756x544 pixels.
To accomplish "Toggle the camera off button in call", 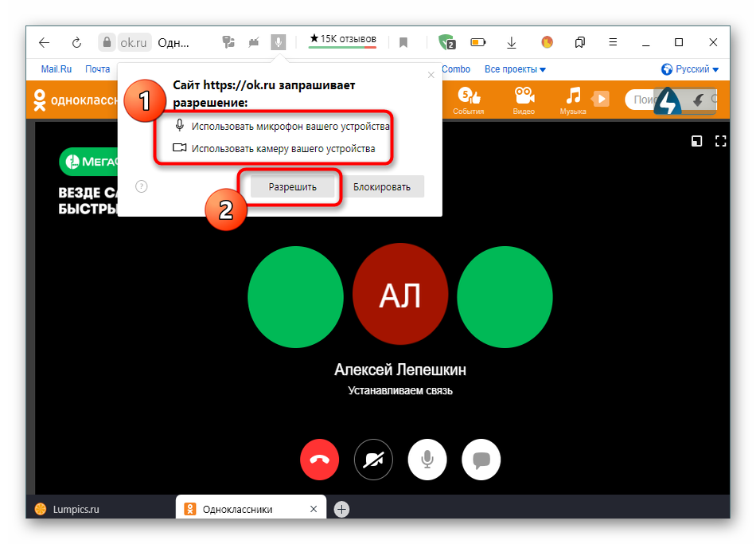I will tap(374, 459).
